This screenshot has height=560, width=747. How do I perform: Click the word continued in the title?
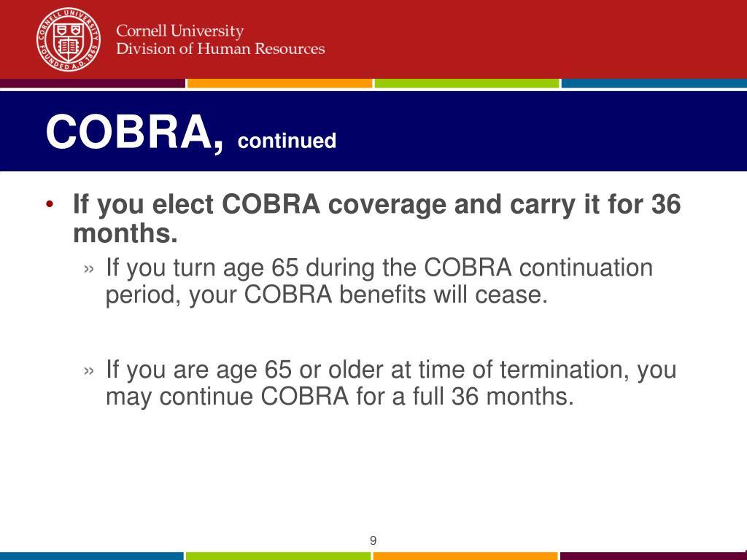287,141
